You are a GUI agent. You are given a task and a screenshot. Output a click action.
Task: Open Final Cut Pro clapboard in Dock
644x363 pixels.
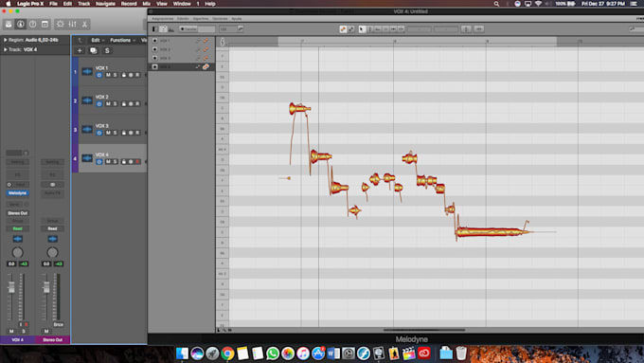pos(409,354)
